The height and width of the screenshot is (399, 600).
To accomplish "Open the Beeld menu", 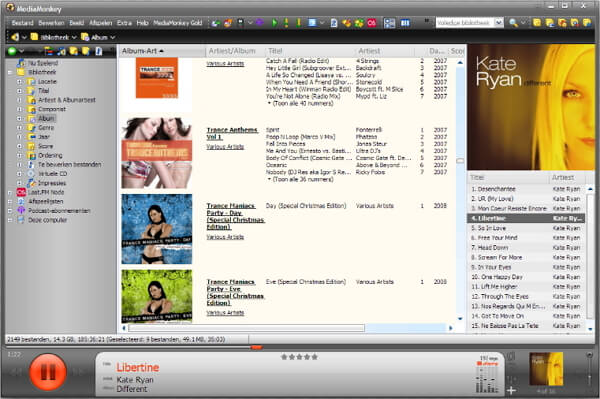I will pos(77,23).
